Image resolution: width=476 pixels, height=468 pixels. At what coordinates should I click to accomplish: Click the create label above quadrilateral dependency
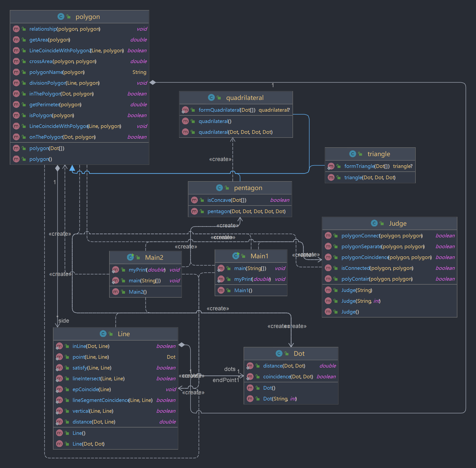pos(220,159)
